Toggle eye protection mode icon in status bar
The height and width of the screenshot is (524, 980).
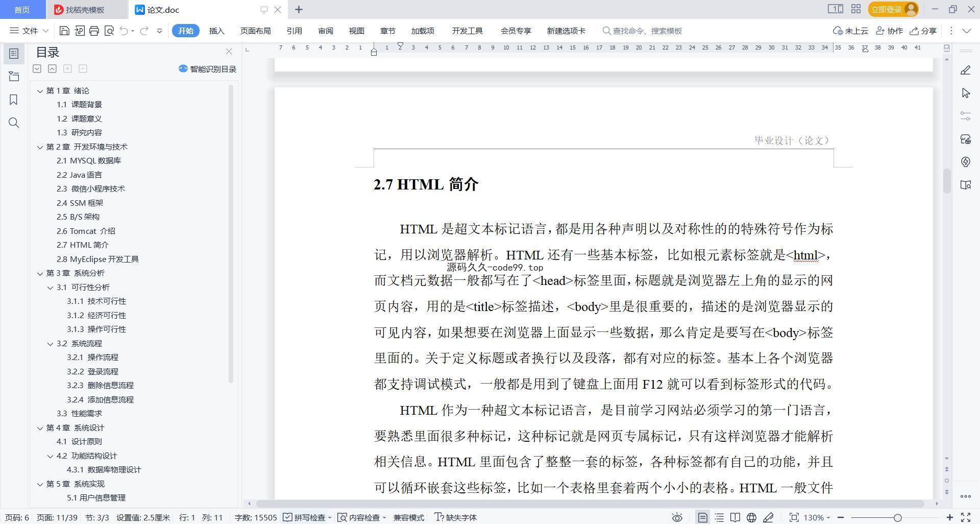(x=677, y=517)
